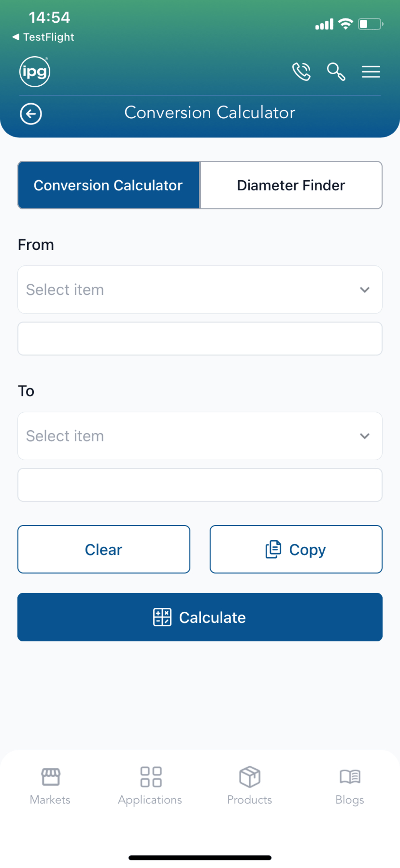The height and width of the screenshot is (868, 400).
Task: Focus the From value input field
Action: pyautogui.click(x=200, y=339)
